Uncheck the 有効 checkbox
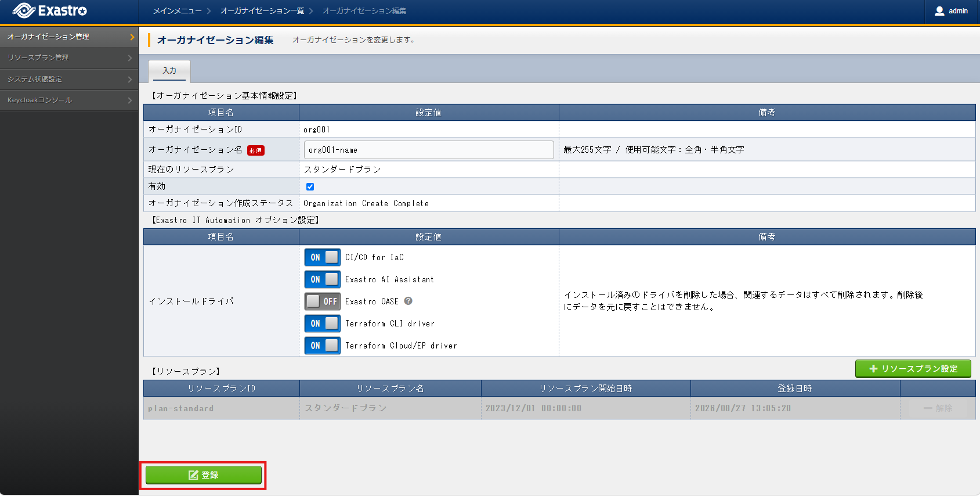 (x=310, y=186)
